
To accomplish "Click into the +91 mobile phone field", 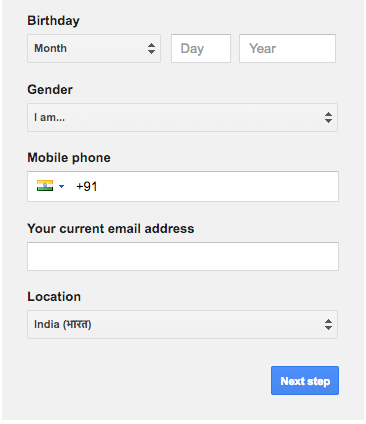I will click(183, 186).
